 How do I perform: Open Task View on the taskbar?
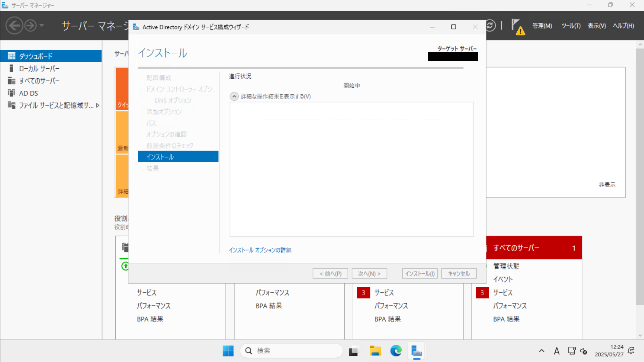[353, 351]
